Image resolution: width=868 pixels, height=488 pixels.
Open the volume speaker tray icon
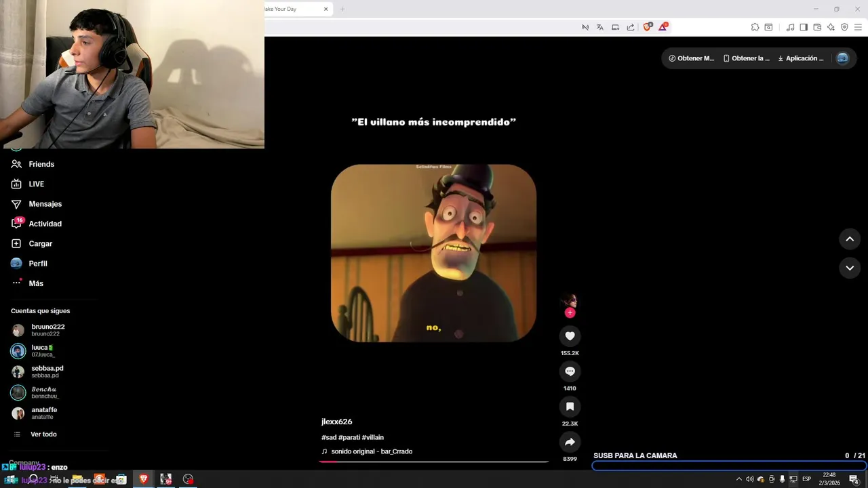pyautogui.click(x=749, y=479)
